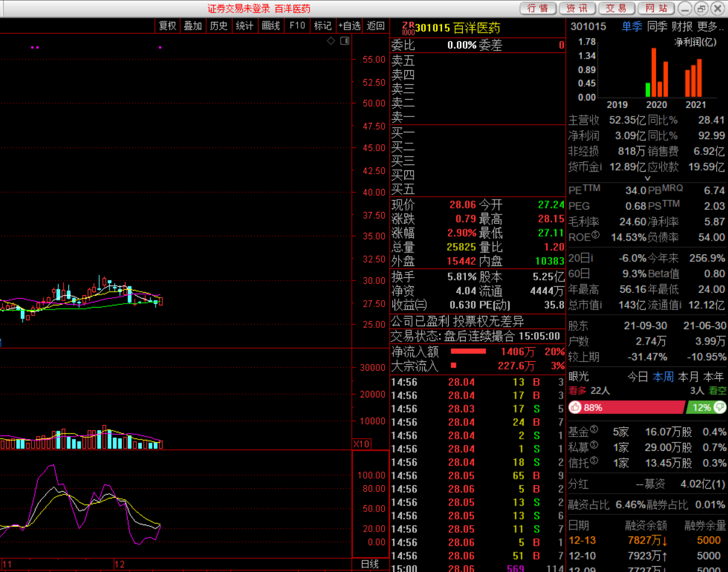Expand the financial data chevron below 货币金
The image size is (728, 572).
pos(647,178)
